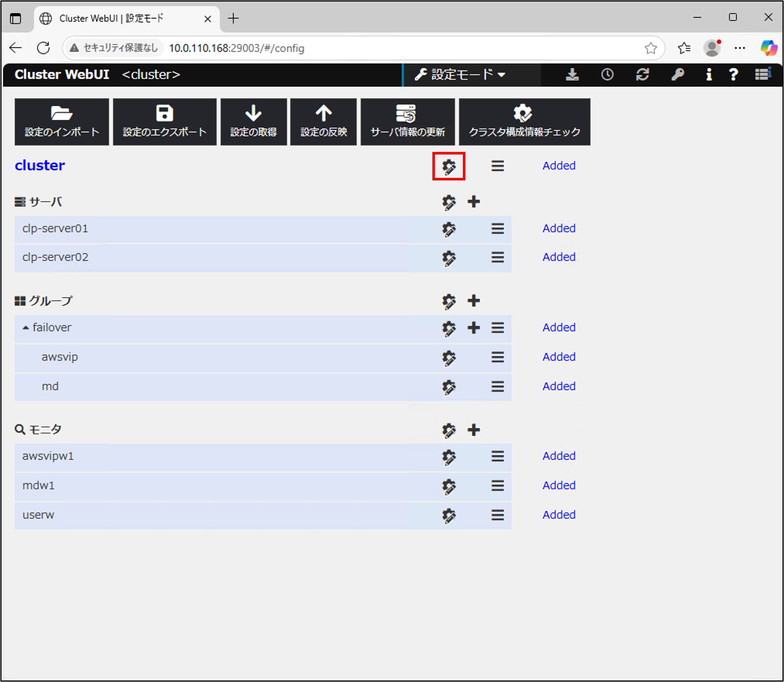This screenshot has width=784, height=682.
Task: Open cluster properties gear icon
Action: (449, 166)
